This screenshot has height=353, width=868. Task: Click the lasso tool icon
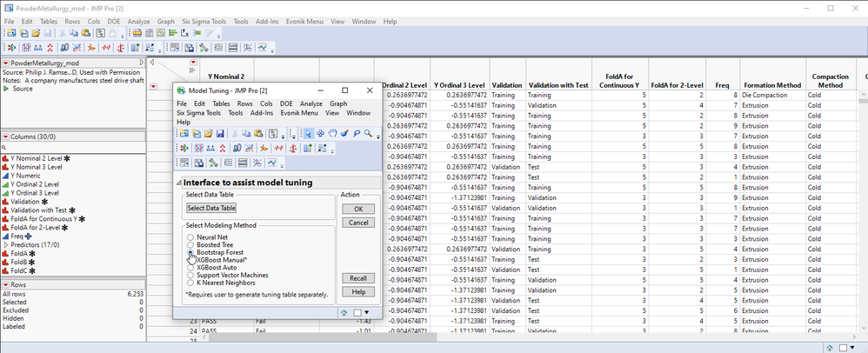(357, 134)
